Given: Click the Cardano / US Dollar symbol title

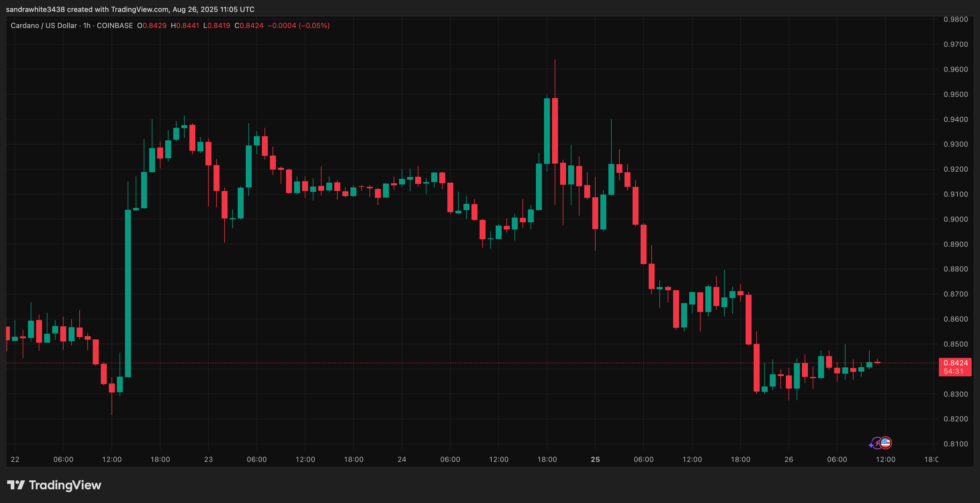Looking at the screenshot, I should pos(44,25).
